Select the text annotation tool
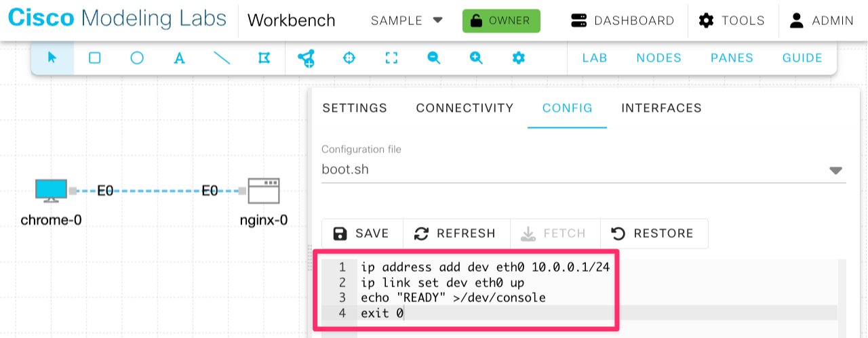868x338 pixels. [179, 58]
